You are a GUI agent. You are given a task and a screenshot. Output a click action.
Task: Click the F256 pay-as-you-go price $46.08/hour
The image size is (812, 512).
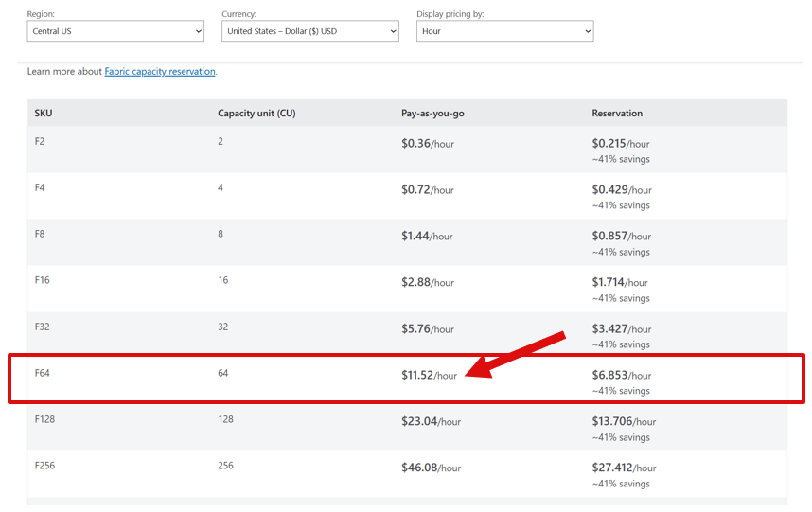click(431, 468)
